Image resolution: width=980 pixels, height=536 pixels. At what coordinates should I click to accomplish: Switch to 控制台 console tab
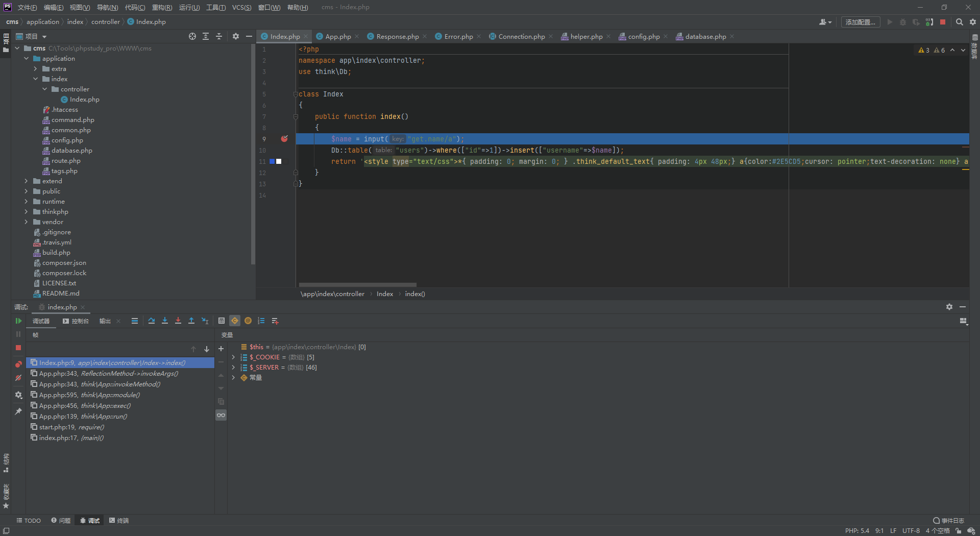tap(76, 321)
